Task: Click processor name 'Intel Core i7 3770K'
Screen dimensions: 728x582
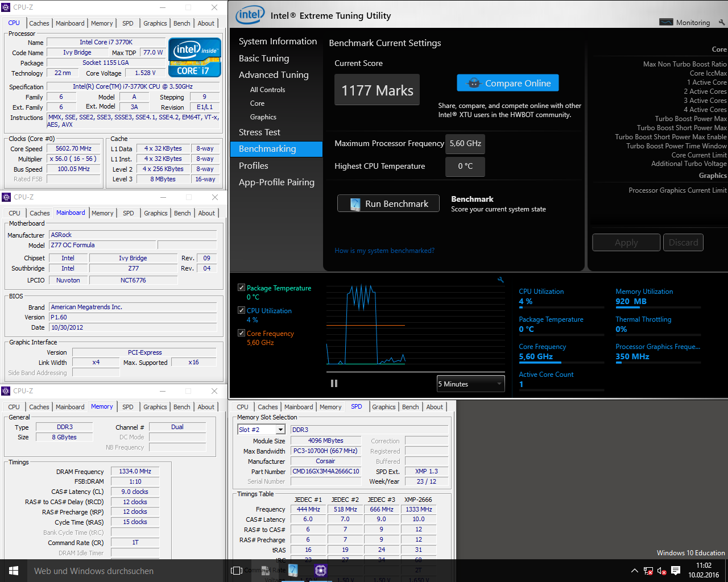Action: point(106,42)
